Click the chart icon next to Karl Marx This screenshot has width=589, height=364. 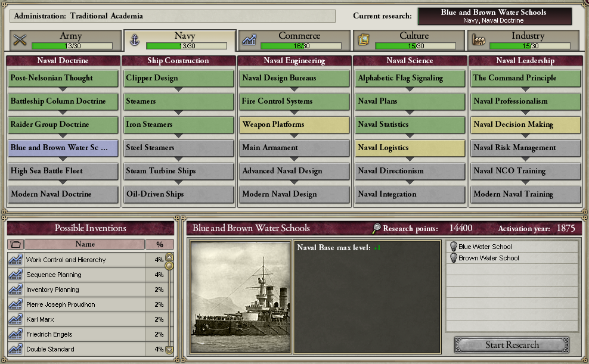point(15,319)
